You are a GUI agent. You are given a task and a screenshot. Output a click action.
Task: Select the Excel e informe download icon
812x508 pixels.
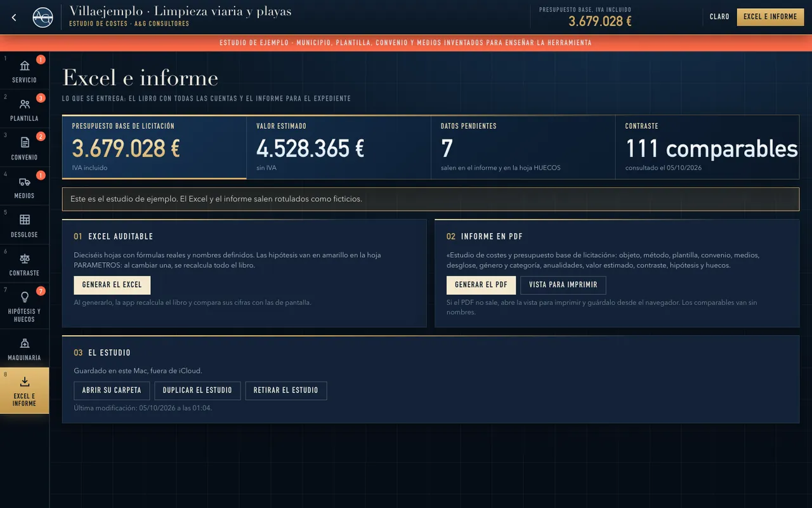(25, 382)
